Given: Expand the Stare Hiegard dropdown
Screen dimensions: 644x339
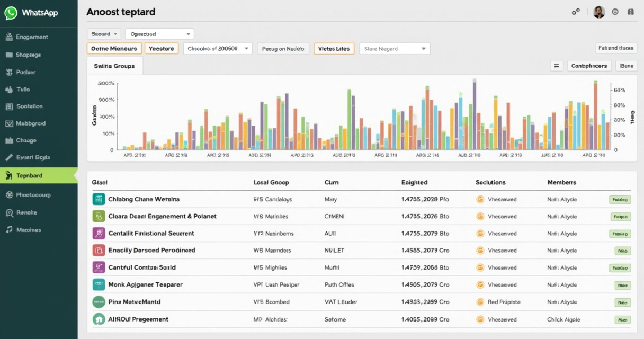Looking at the screenshot, I should point(395,49).
